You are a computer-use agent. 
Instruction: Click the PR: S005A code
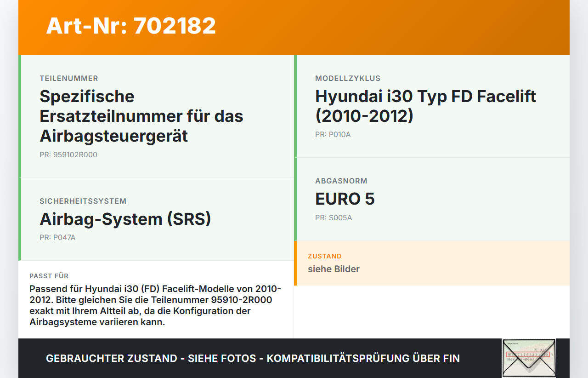pyautogui.click(x=334, y=218)
